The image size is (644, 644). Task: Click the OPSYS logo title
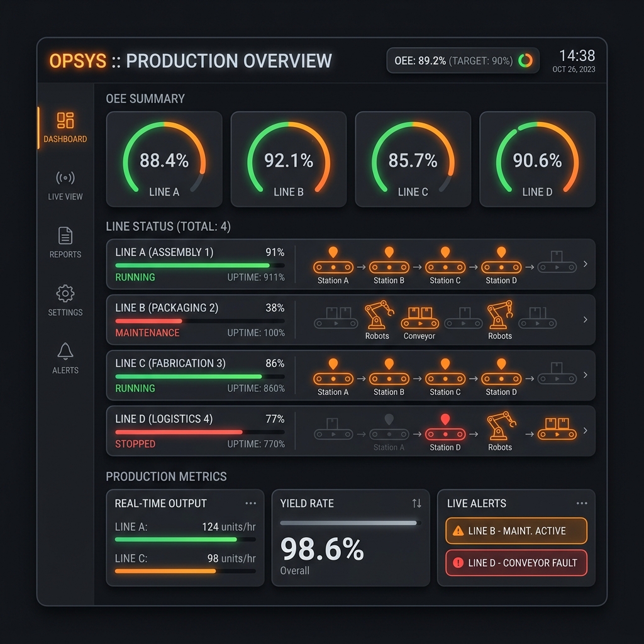pyautogui.click(x=77, y=61)
